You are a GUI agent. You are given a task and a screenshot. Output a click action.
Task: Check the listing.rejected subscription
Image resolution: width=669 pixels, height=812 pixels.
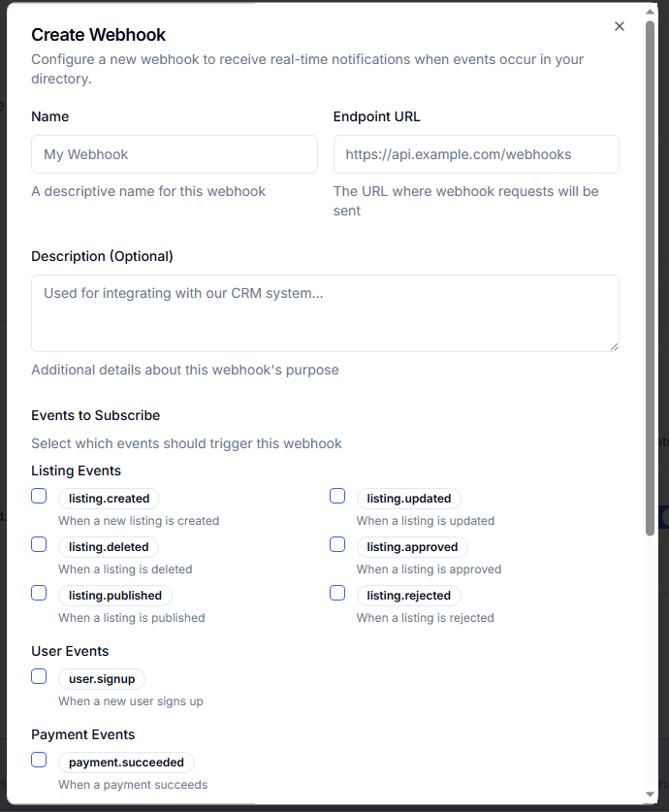[336, 593]
